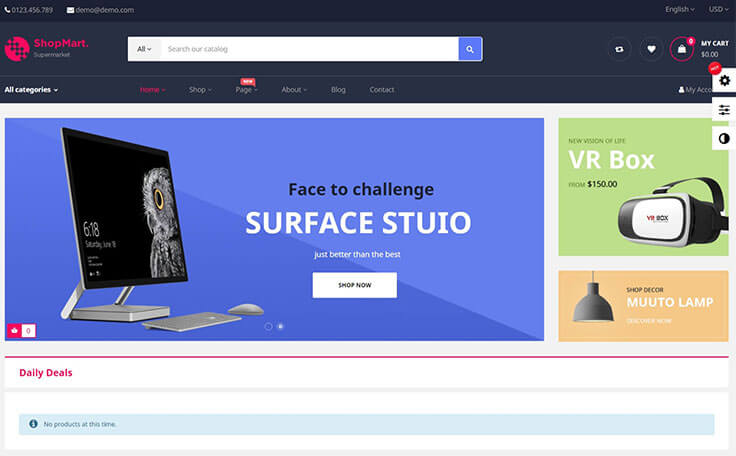The height and width of the screenshot is (456, 736).
Task: Open the wishlist heart icon
Action: point(651,49)
